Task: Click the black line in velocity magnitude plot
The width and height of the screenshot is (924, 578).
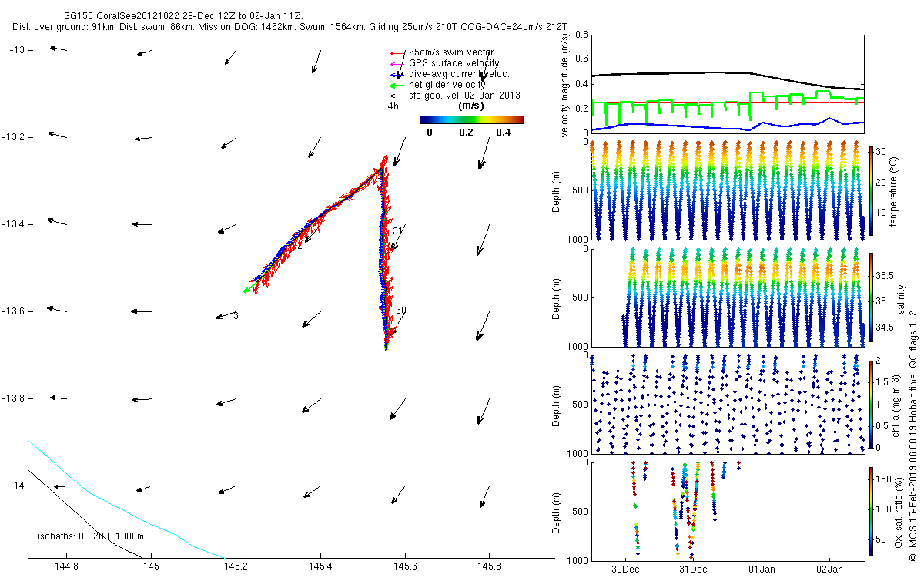Action: (693, 72)
